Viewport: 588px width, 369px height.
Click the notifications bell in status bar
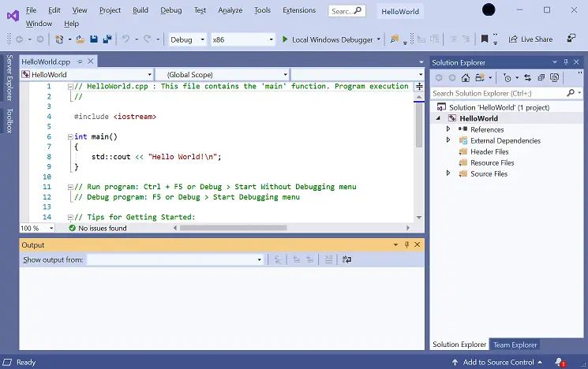pyautogui.click(x=560, y=362)
